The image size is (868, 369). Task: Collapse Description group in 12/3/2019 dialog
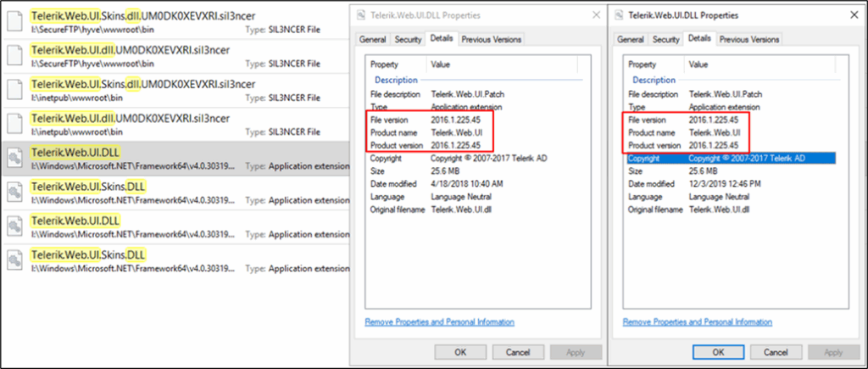click(654, 80)
